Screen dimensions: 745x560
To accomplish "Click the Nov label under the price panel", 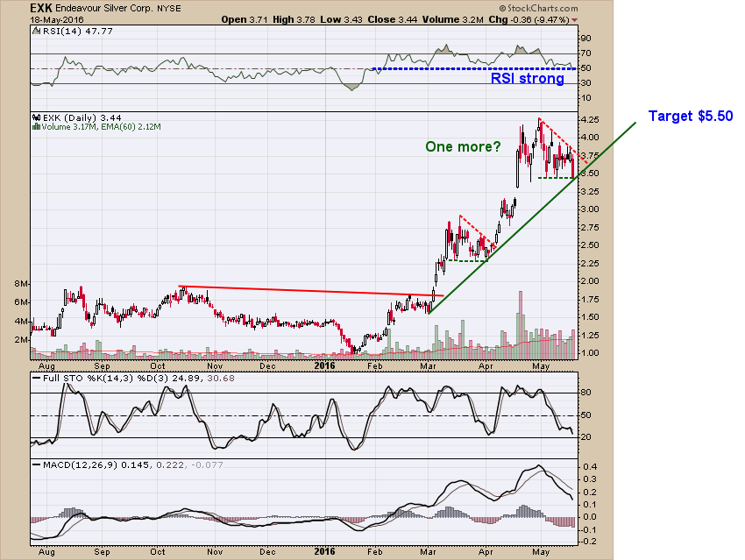I will (x=215, y=366).
